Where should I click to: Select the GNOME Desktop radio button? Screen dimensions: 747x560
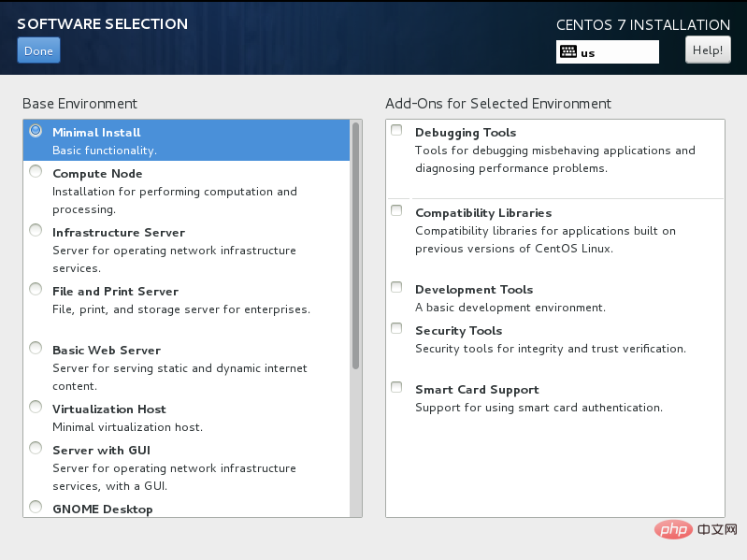coord(36,507)
